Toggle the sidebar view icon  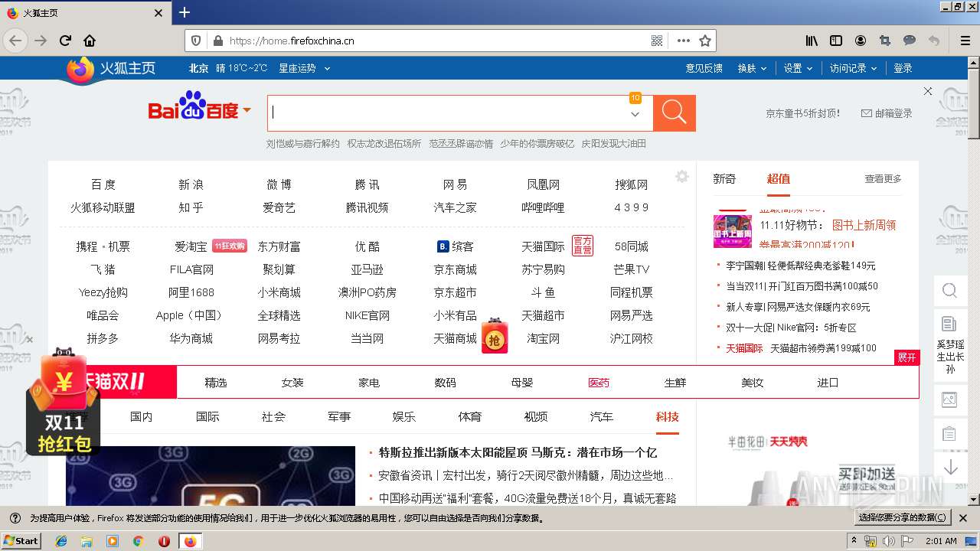(836, 41)
